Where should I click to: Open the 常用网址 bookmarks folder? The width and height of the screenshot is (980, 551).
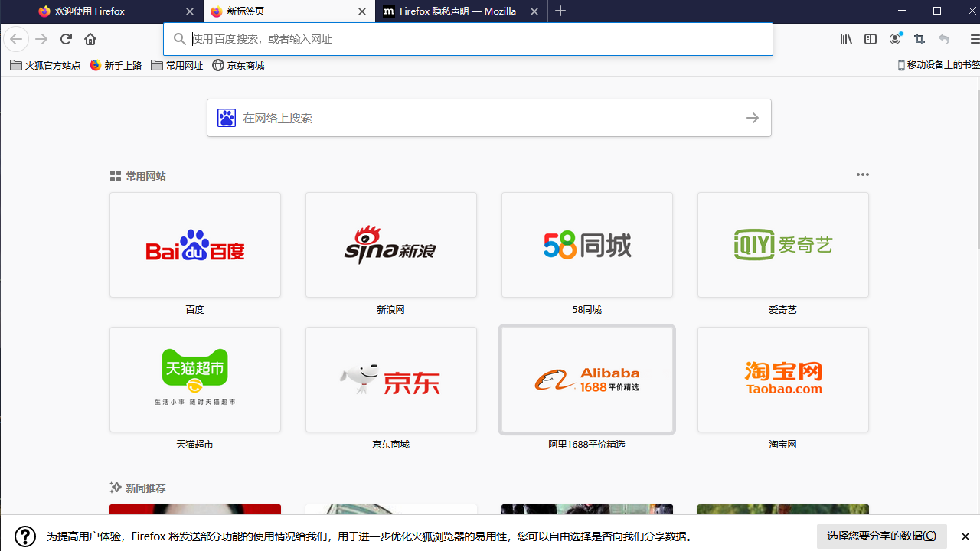tap(177, 65)
